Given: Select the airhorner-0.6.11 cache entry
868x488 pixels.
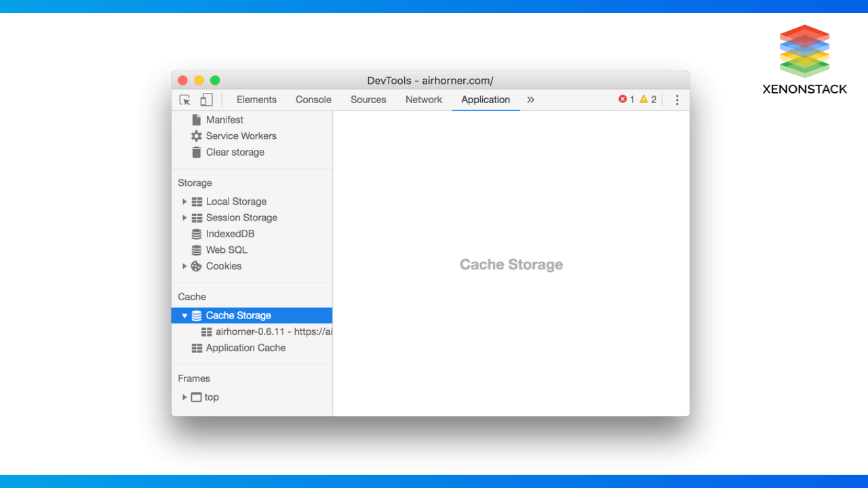Looking at the screenshot, I should coord(270,331).
